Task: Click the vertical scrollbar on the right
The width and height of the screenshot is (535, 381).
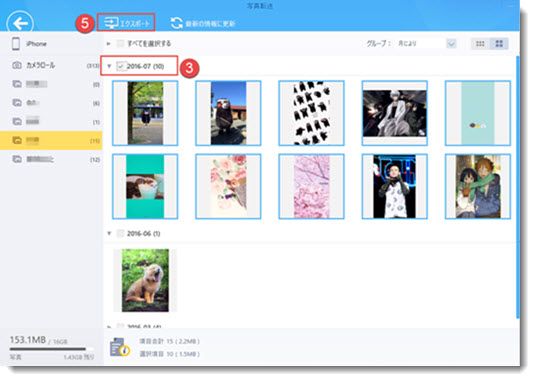Action: (518, 186)
